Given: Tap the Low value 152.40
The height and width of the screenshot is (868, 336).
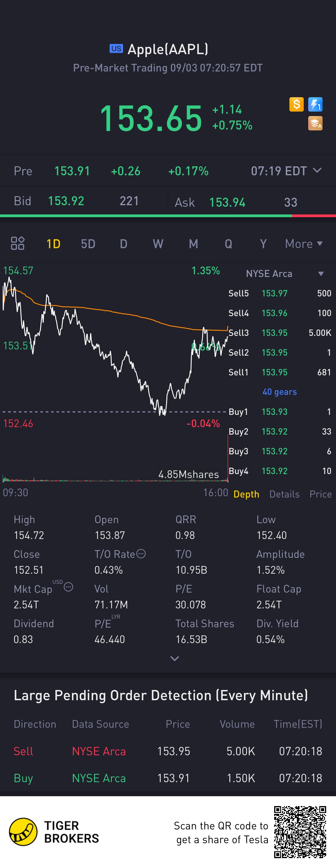Looking at the screenshot, I should (x=271, y=535).
